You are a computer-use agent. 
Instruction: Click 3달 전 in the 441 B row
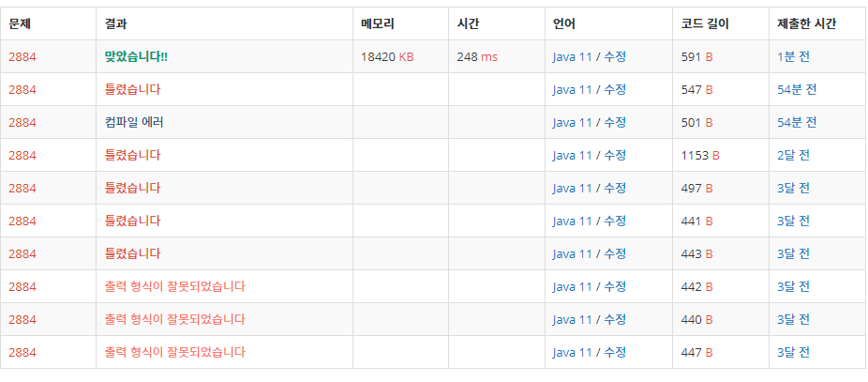793,222
